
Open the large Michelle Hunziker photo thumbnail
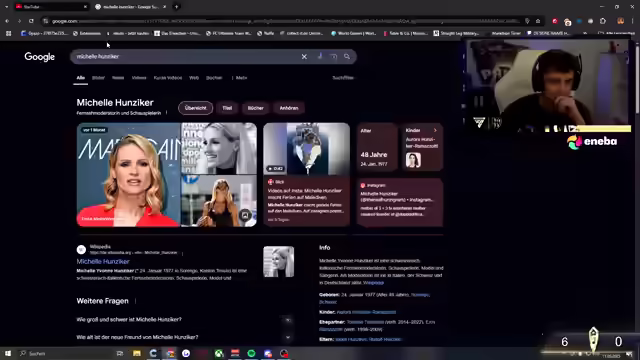pyautogui.click(x=129, y=175)
